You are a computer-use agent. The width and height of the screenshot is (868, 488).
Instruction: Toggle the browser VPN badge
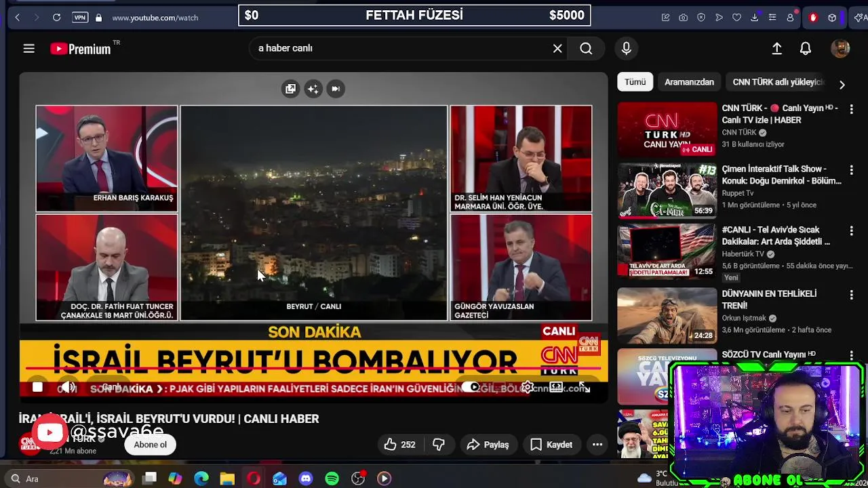click(x=80, y=18)
